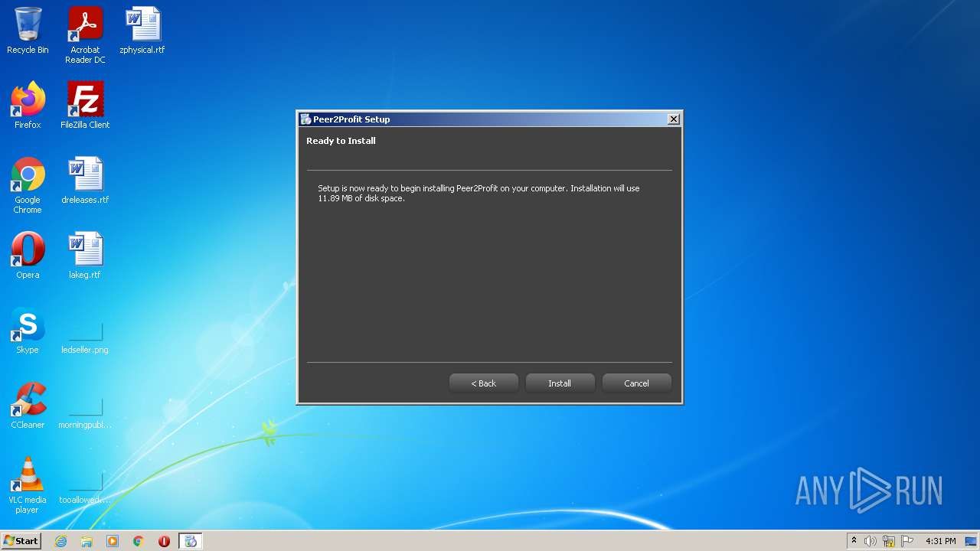Open FileZilla Client shortcut
This screenshot has width=980, height=551.
click(x=85, y=106)
